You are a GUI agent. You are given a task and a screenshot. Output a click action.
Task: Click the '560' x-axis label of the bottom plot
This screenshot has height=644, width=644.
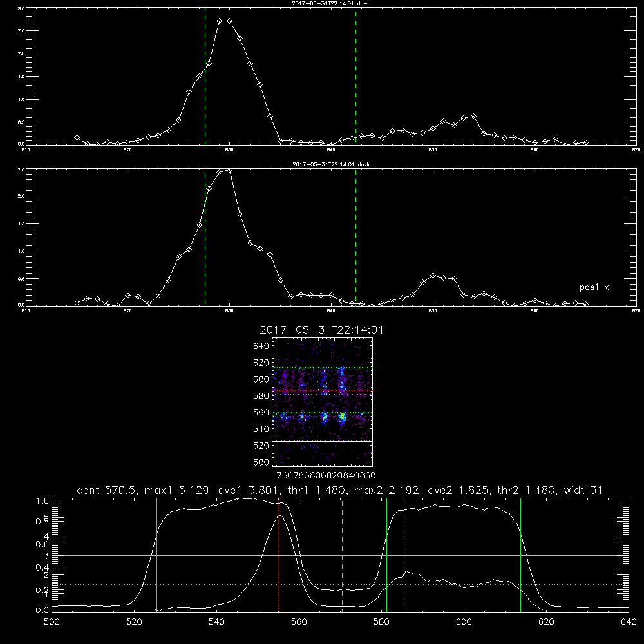(299, 622)
